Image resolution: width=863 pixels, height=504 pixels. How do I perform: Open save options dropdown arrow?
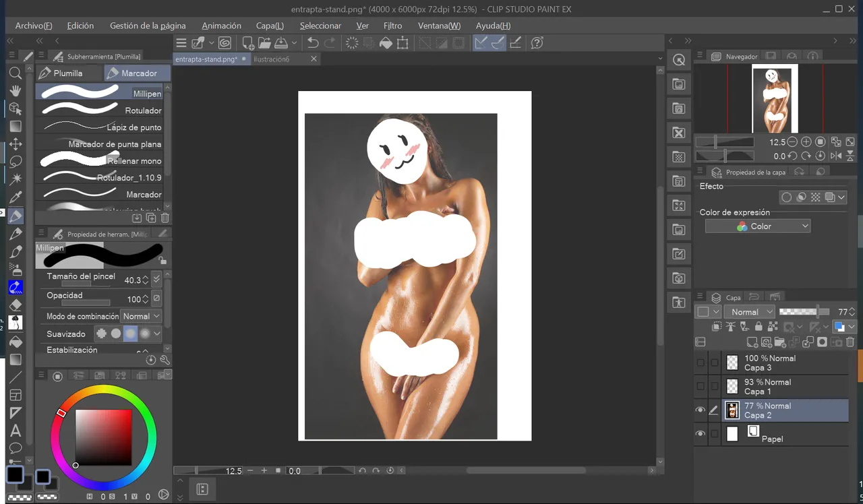[x=295, y=43]
